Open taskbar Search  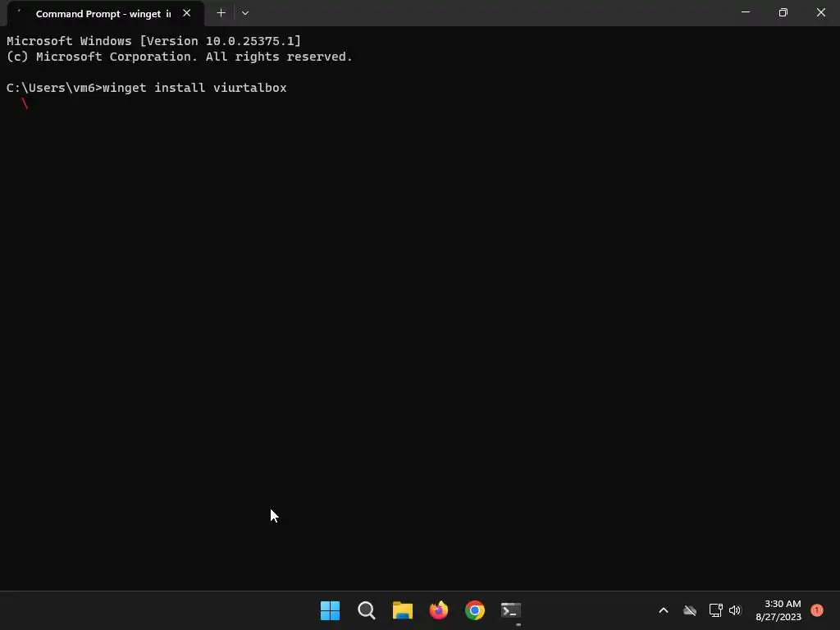click(x=367, y=610)
